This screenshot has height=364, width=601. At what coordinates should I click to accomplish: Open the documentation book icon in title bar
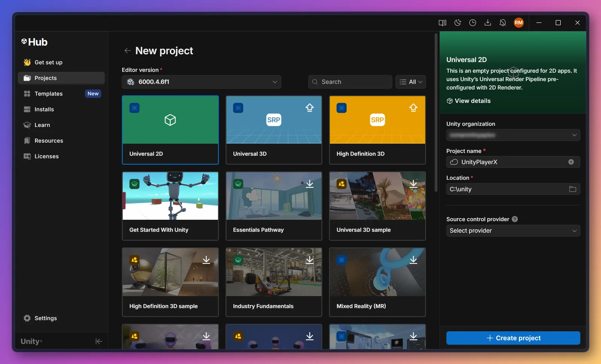[x=442, y=23]
